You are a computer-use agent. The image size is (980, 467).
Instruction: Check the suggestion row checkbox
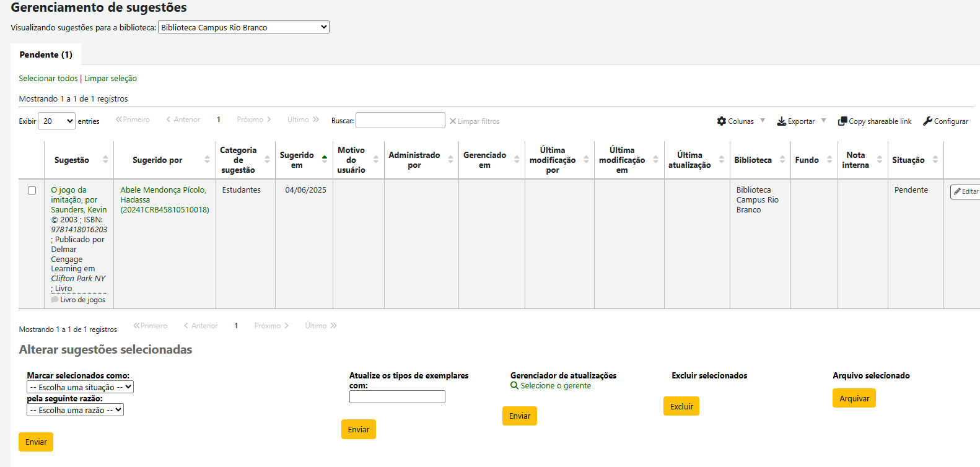point(32,191)
